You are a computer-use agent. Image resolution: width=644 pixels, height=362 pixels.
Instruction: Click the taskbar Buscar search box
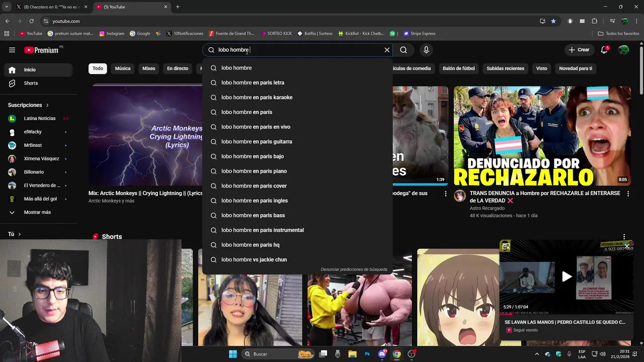tap(278, 354)
